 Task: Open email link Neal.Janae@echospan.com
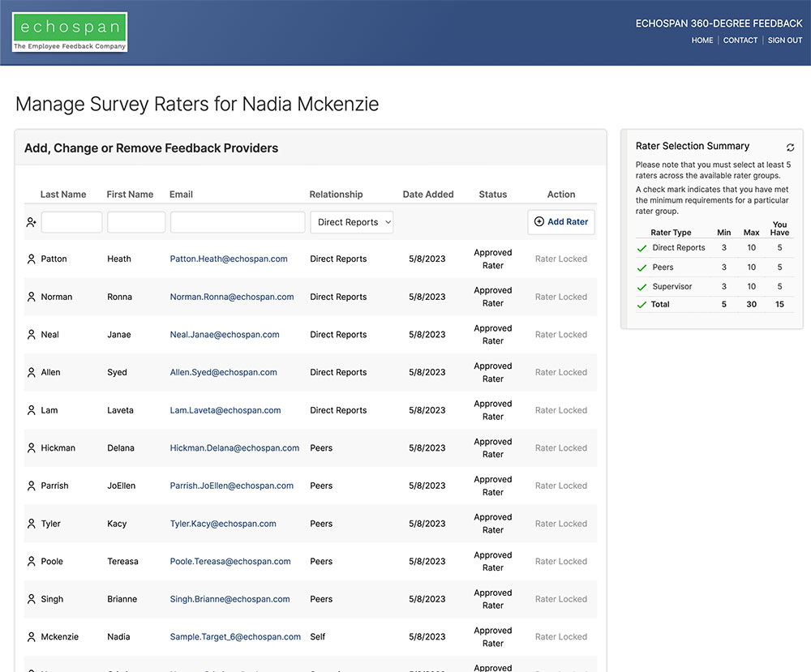tap(225, 335)
